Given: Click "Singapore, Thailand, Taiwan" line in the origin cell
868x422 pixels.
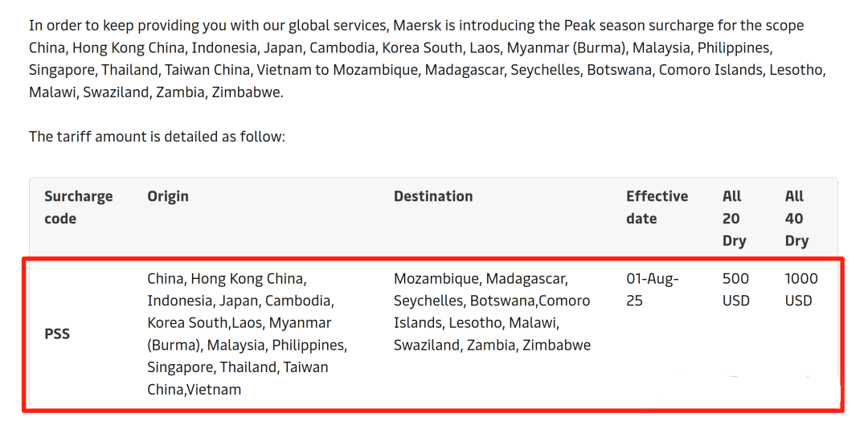Looking at the screenshot, I should coord(238,367).
